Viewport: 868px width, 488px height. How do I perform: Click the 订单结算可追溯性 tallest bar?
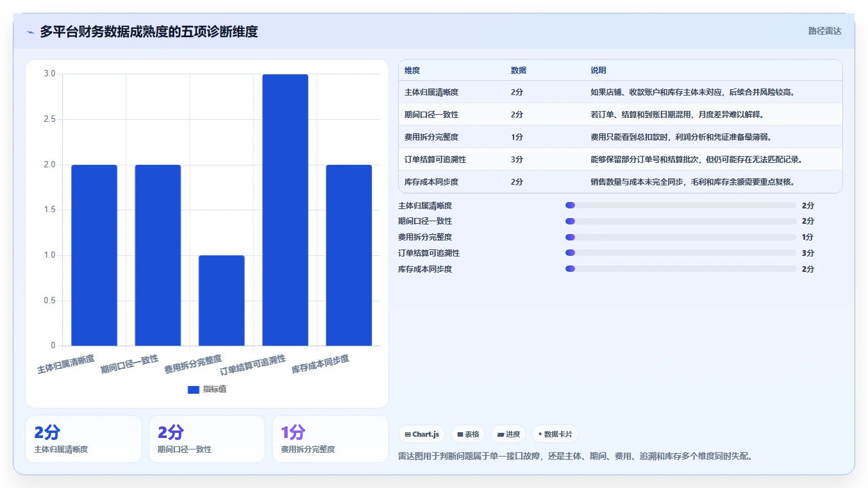[x=285, y=210]
